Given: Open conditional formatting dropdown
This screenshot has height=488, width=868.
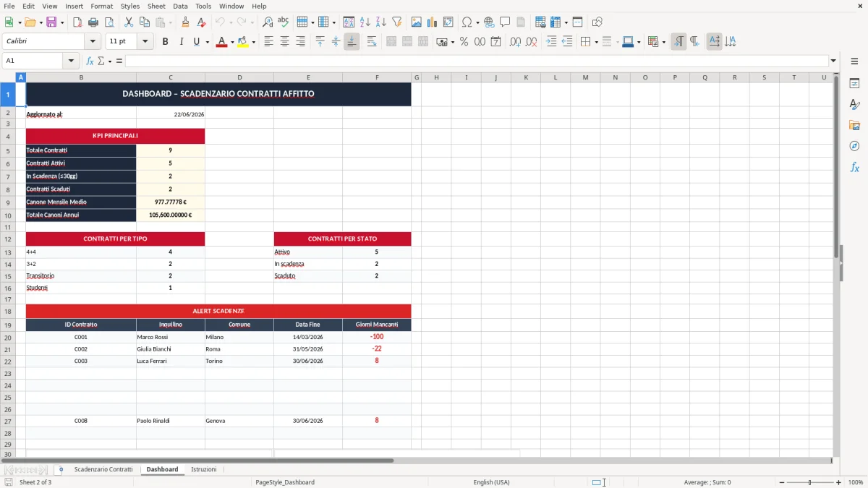Looking at the screenshot, I should [664, 42].
